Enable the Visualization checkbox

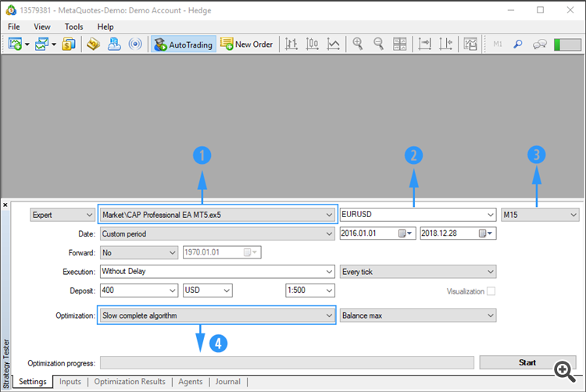[x=491, y=291]
